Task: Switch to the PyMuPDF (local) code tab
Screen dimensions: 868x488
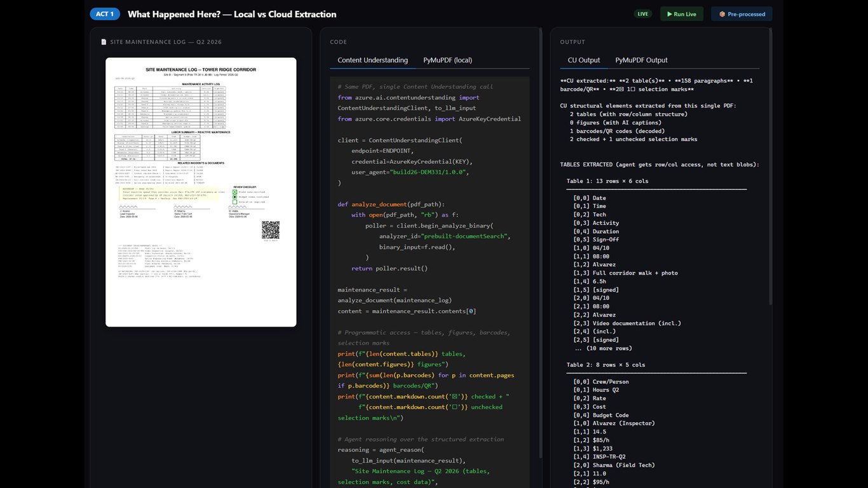Action: [x=448, y=60]
